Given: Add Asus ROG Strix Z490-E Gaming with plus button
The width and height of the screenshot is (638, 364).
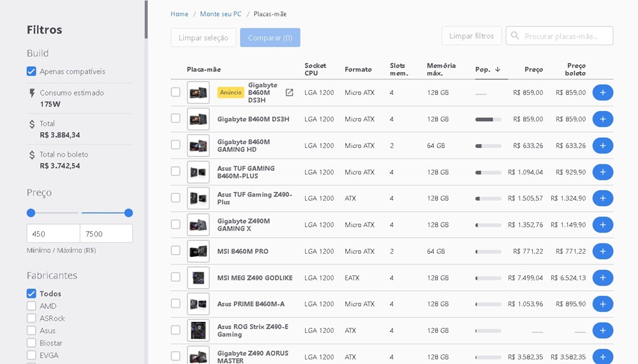Looking at the screenshot, I should tap(603, 330).
